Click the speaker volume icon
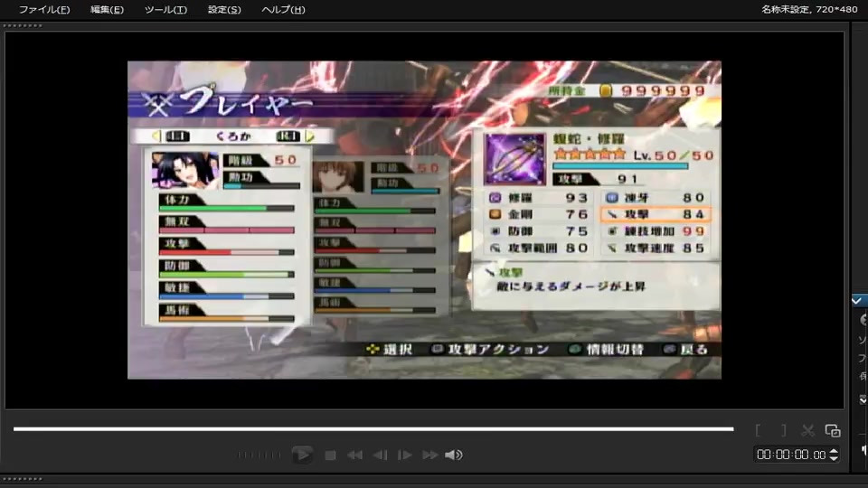Viewport: 868px width, 488px height. [454, 455]
